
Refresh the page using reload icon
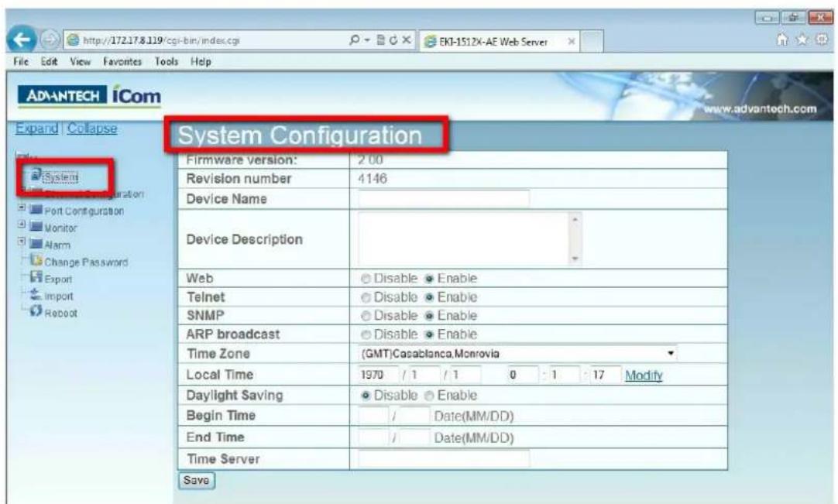393,40
